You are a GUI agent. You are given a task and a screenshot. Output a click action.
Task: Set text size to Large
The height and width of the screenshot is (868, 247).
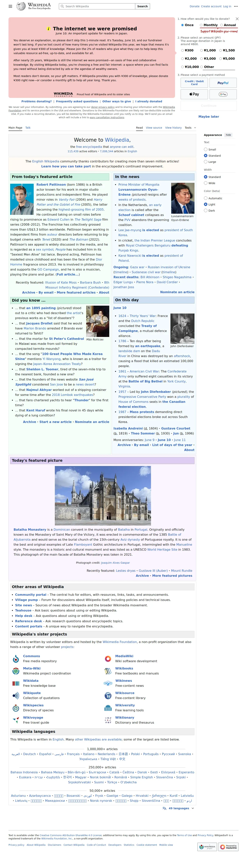pyautogui.click(x=205, y=162)
